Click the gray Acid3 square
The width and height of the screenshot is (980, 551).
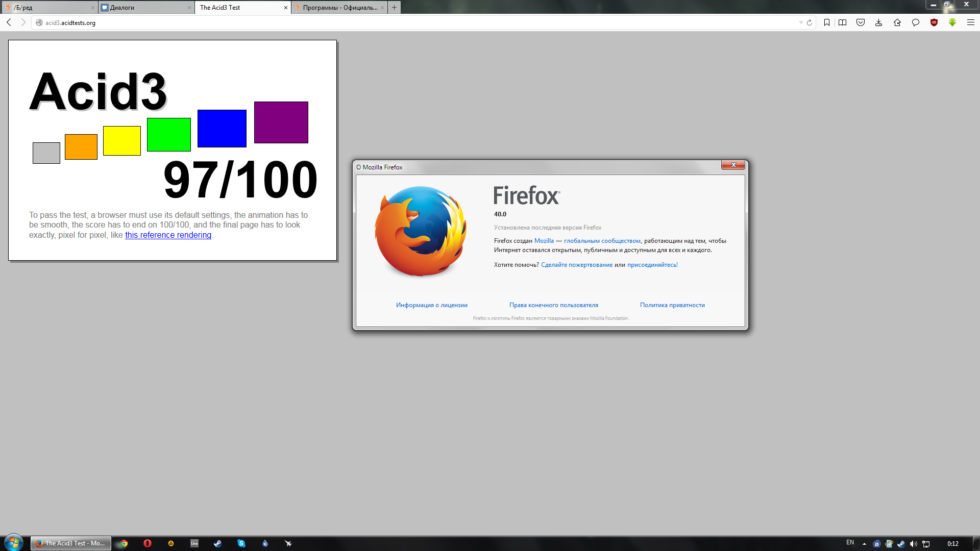46,153
